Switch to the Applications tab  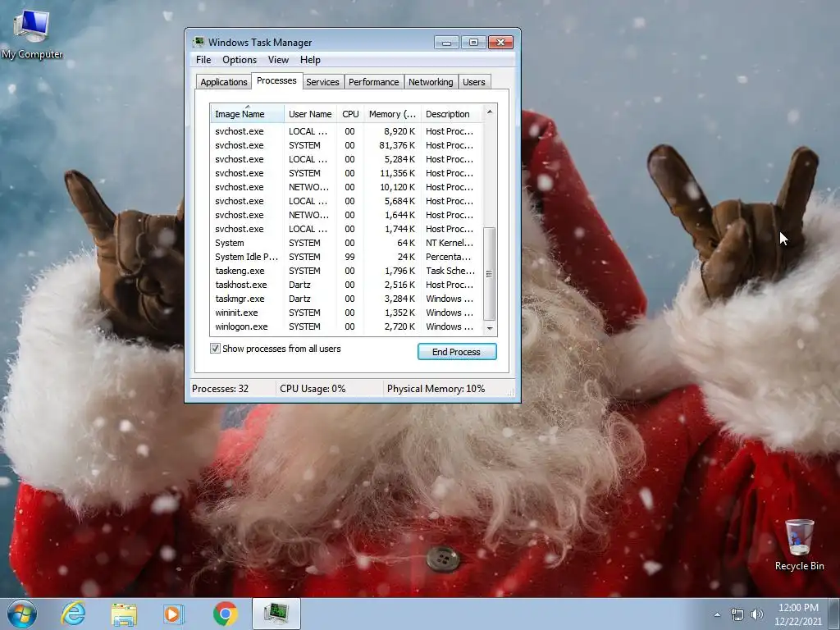coord(223,82)
